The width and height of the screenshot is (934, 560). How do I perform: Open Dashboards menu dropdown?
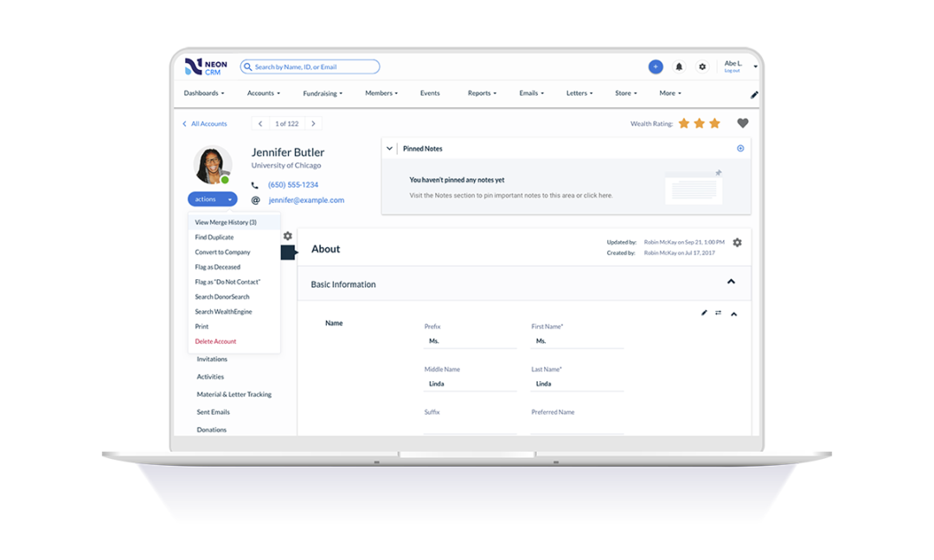(204, 93)
